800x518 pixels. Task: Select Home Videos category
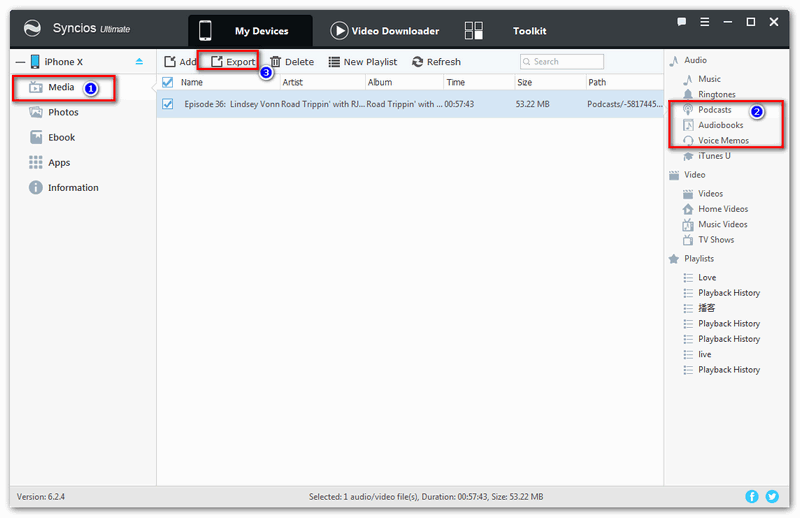point(716,209)
